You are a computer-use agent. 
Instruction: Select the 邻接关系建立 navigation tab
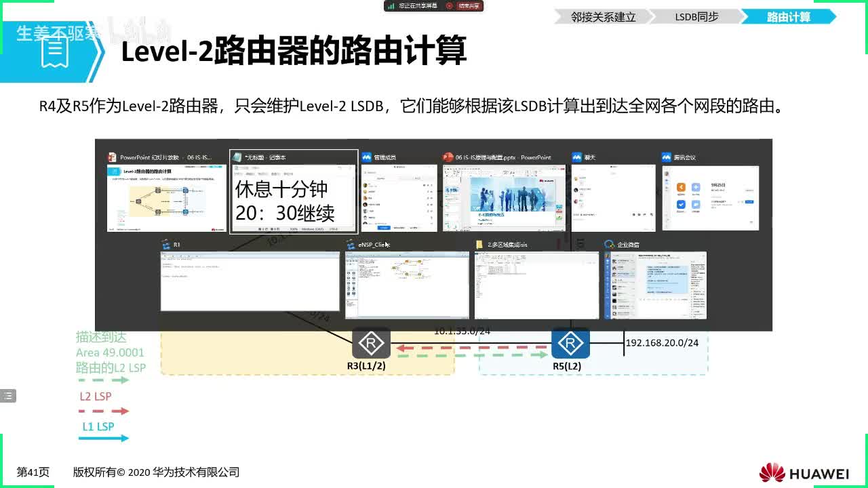point(604,17)
